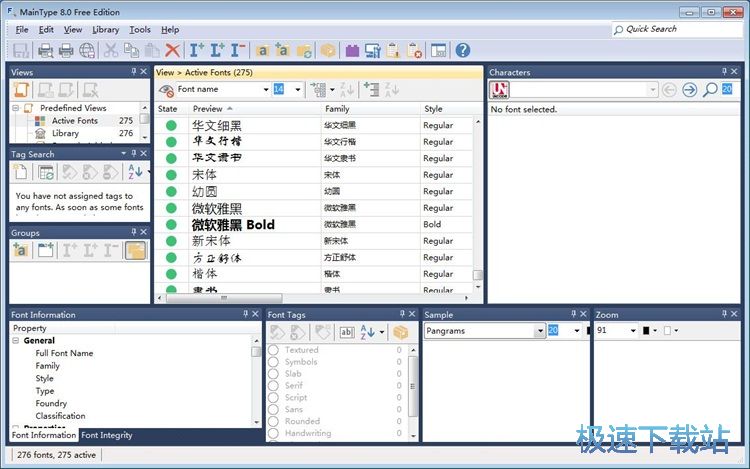Screen dimensions: 750x469
Task: Collapse the General property section
Action: [x=16, y=341]
